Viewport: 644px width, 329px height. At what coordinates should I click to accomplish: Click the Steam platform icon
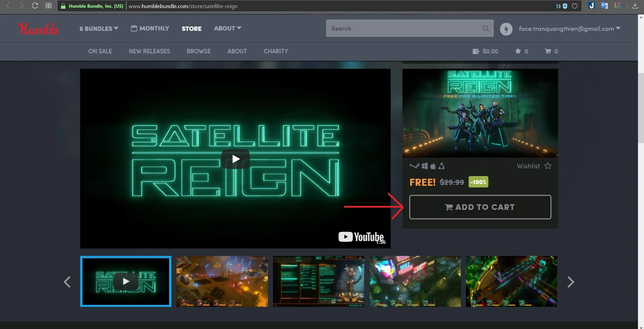[x=415, y=166]
